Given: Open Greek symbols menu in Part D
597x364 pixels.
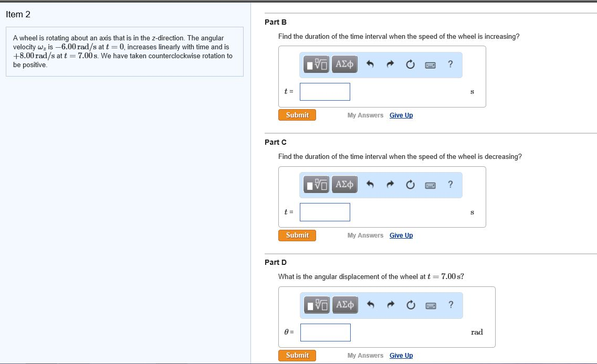Looking at the screenshot, I should 345,305.
